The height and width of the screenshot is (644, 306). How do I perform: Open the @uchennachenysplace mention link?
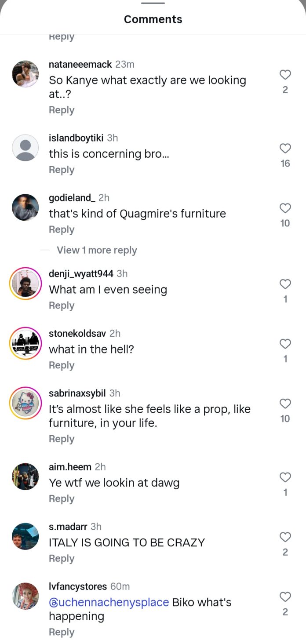pos(109,602)
